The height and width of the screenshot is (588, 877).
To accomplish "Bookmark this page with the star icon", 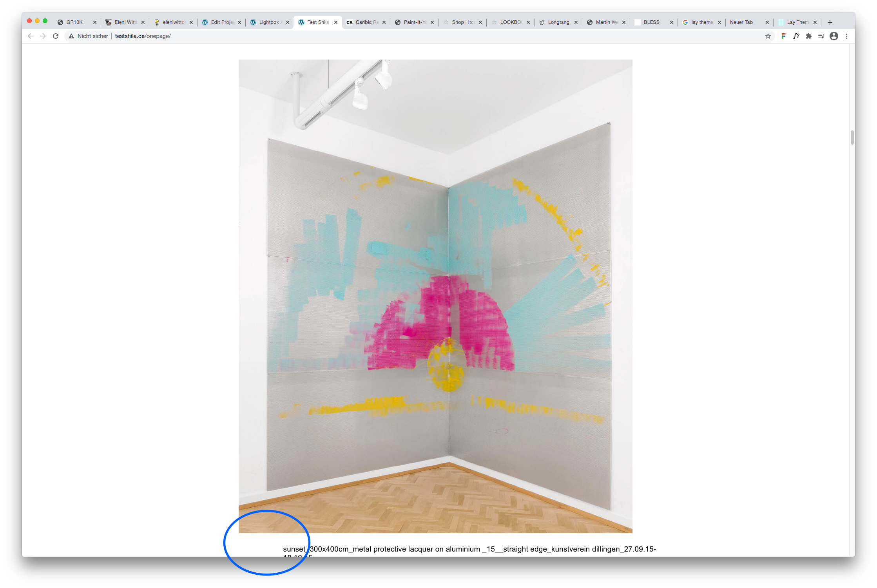I will (768, 36).
